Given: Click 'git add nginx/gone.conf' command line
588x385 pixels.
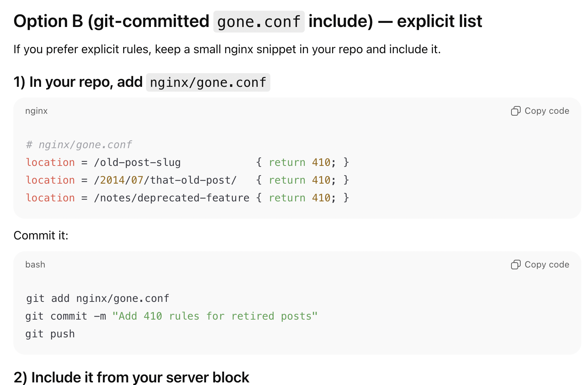Looking at the screenshot, I should (x=98, y=299).
